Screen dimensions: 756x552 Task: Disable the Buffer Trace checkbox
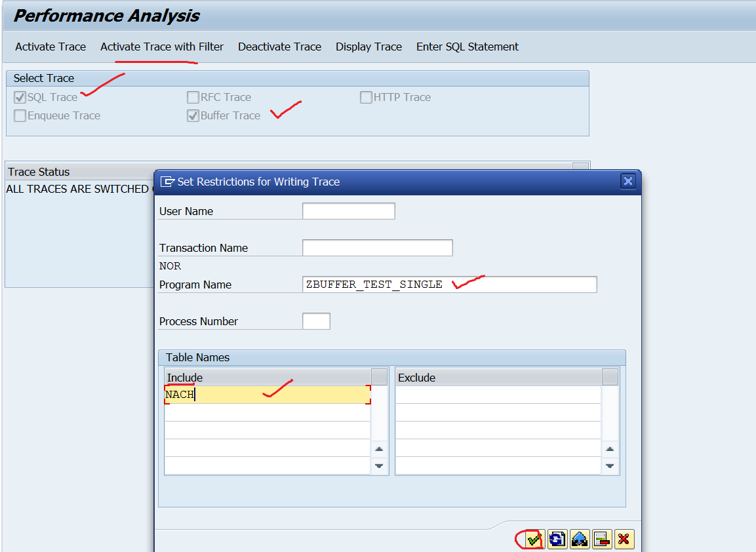193,115
